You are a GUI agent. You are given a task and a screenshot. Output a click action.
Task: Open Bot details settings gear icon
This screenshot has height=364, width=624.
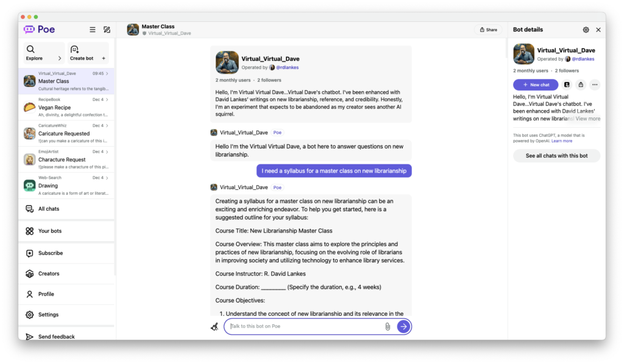[586, 30]
